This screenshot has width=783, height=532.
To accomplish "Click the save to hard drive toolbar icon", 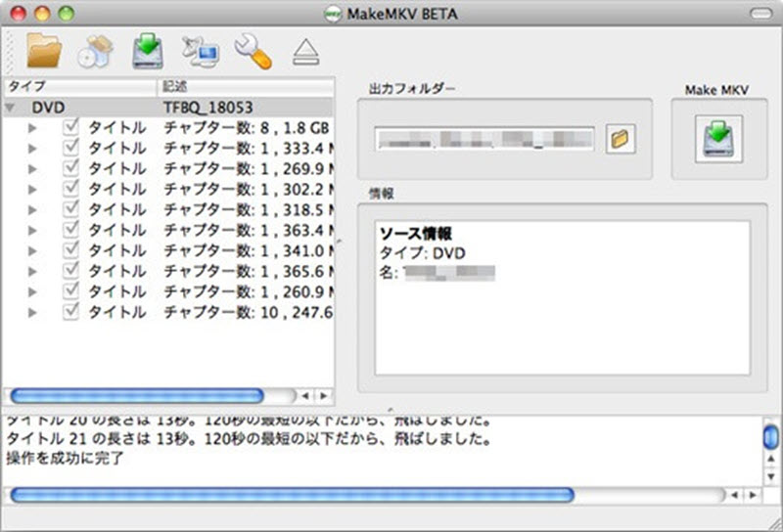I will coord(147,52).
